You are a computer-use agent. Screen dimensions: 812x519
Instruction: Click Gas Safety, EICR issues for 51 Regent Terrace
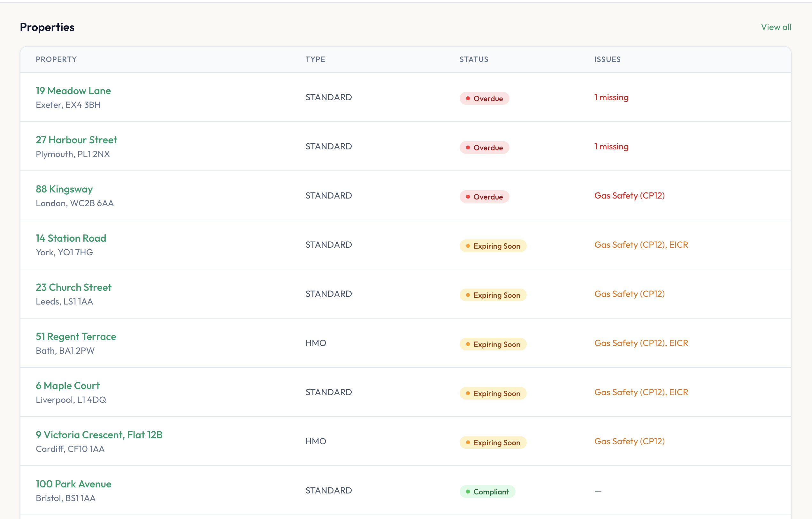[641, 343]
